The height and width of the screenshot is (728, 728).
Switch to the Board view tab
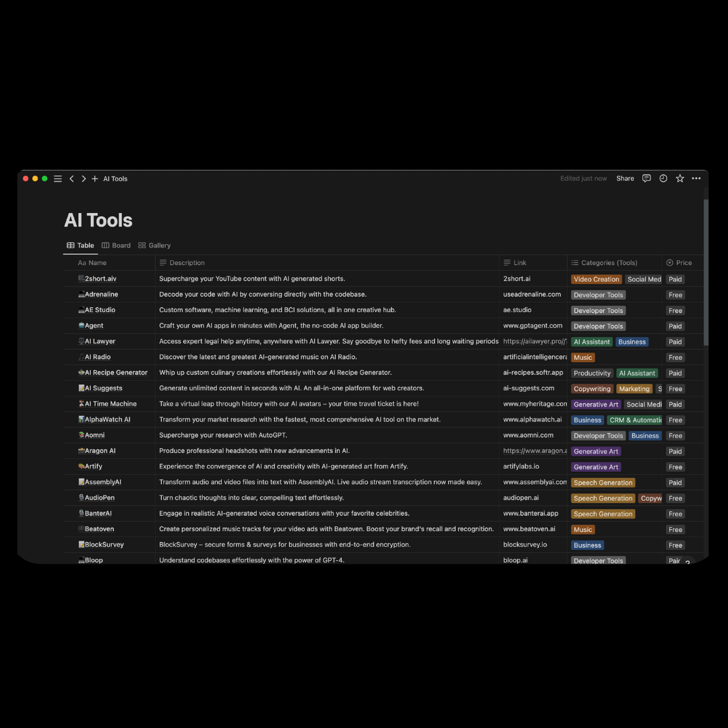click(x=116, y=245)
